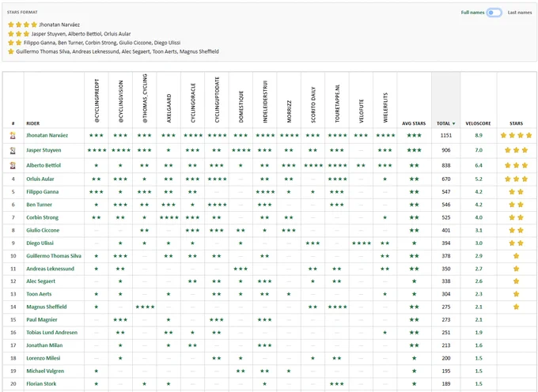
Task: Open Ben Turner rider link in table
Action: [39, 205]
